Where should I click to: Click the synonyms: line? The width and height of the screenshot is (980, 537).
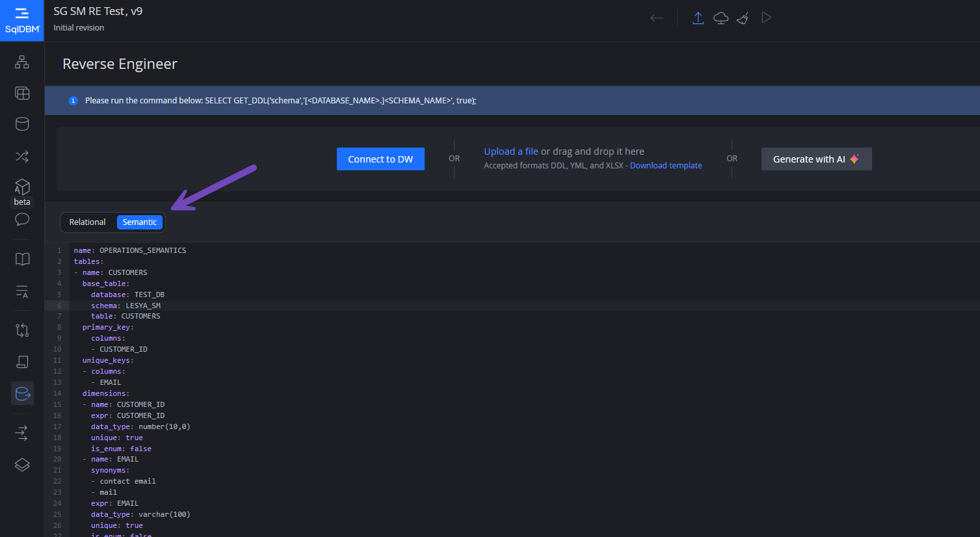click(110, 470)
